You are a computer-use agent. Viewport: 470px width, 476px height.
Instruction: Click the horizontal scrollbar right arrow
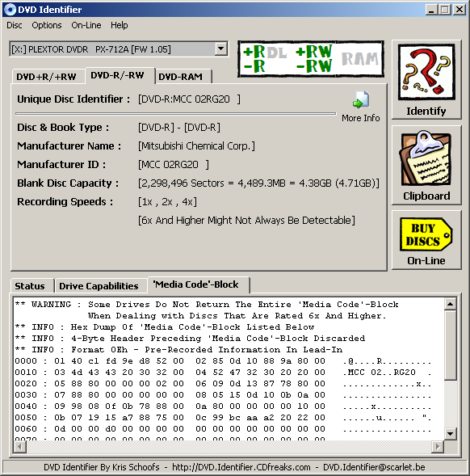[438, 447]
